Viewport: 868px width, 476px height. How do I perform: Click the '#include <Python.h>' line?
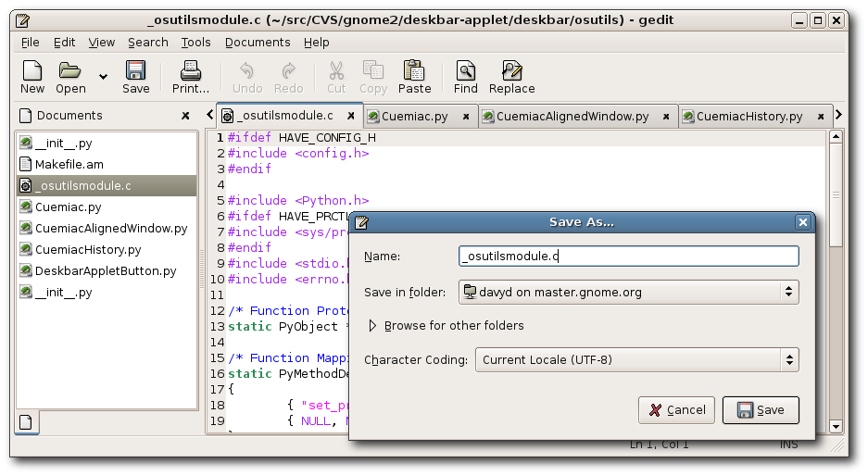click(x=298, y=200)
